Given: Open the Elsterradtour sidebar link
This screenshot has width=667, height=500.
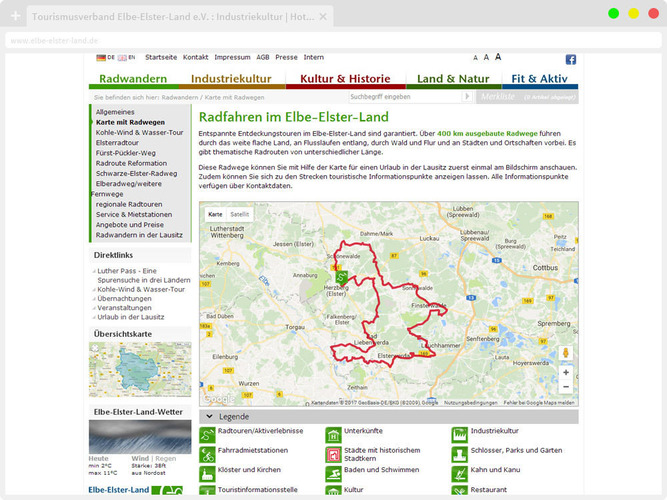Looking at the screenshot, I should point(117,143).
